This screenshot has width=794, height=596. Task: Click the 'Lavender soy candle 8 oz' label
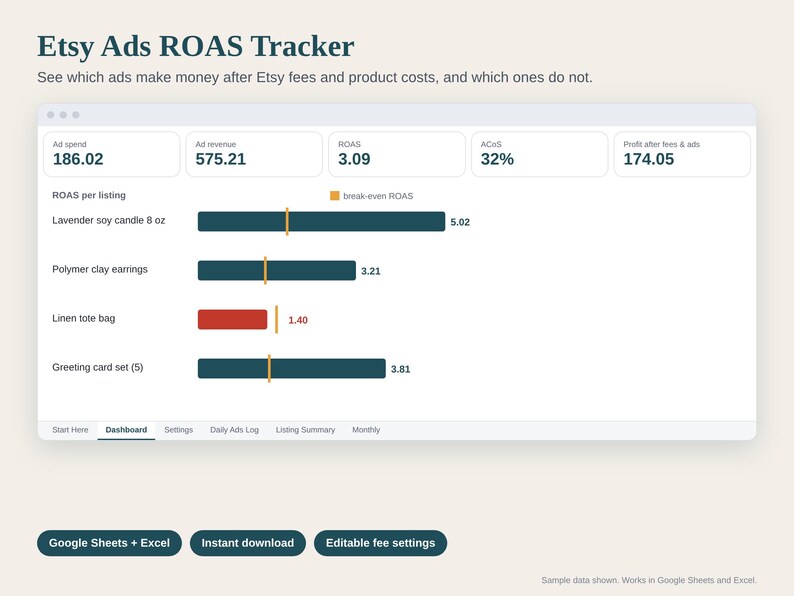(108, 220)
